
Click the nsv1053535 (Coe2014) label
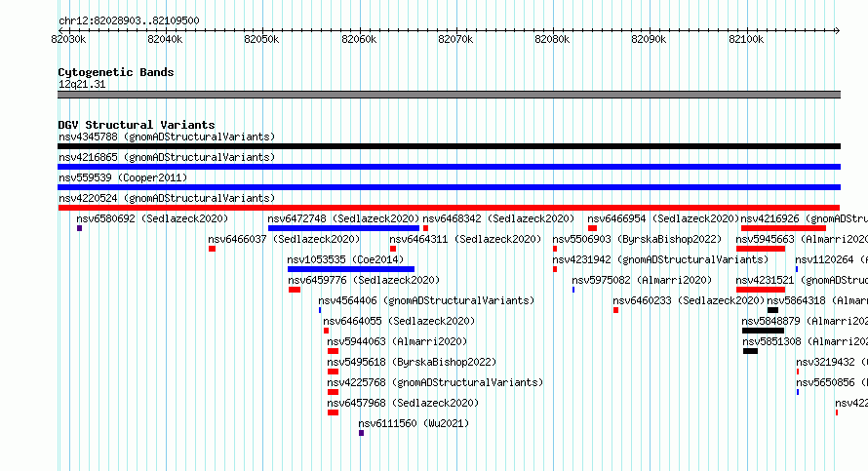coord(345,259)
